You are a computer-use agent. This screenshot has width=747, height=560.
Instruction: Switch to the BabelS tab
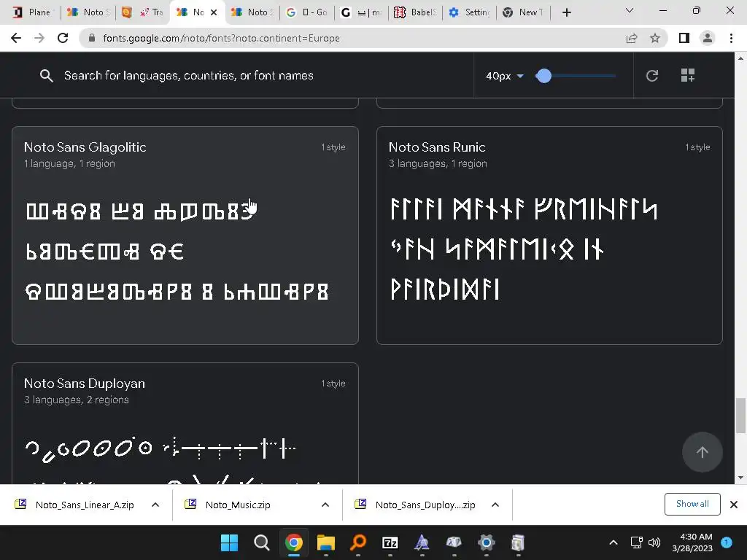415,12
